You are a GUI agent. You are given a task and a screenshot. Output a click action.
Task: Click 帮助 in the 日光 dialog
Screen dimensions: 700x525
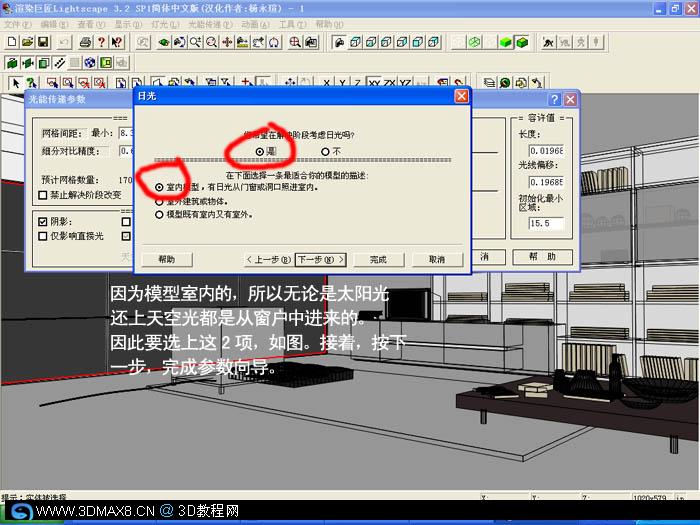pyautogui.click(x=167, y=259)
